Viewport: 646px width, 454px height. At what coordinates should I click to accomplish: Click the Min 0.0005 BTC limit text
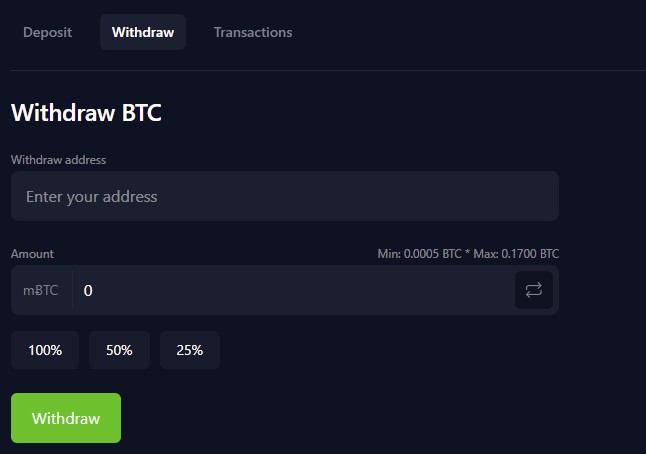[418, 254]
